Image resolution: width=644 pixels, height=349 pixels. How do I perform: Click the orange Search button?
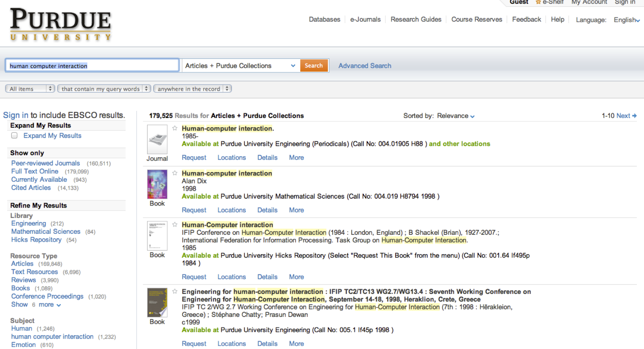click(x=314, y=66)
